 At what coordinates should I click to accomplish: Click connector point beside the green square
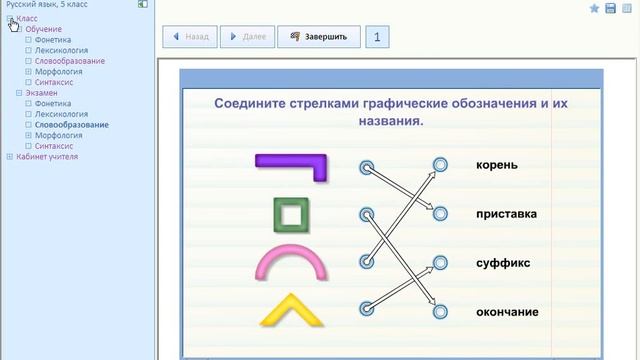367,214
